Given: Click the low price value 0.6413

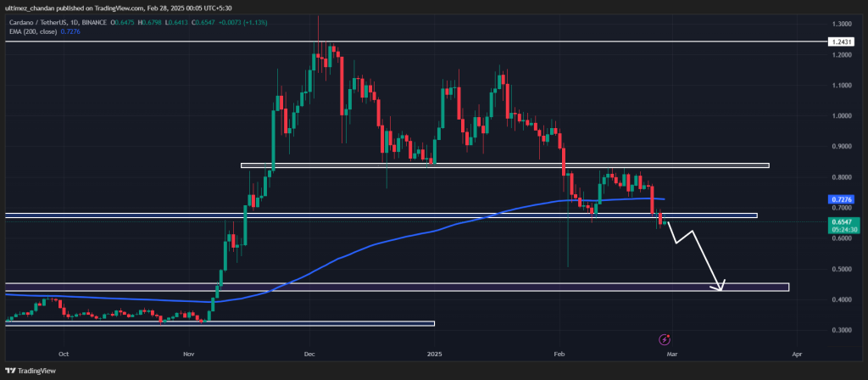Looking at the screenshot, I should pos(178,22).
